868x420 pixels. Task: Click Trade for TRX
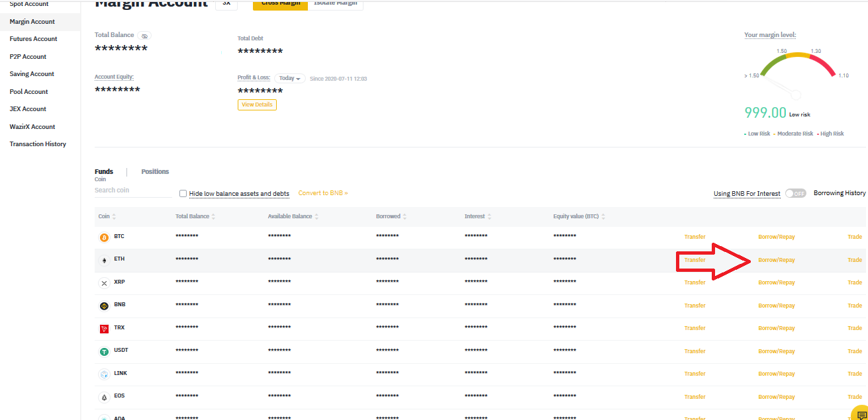click(855, 328)
